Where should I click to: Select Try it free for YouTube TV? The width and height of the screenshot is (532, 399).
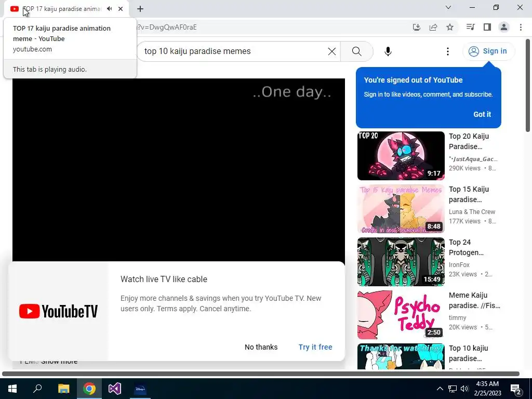(x=315, y=347)
